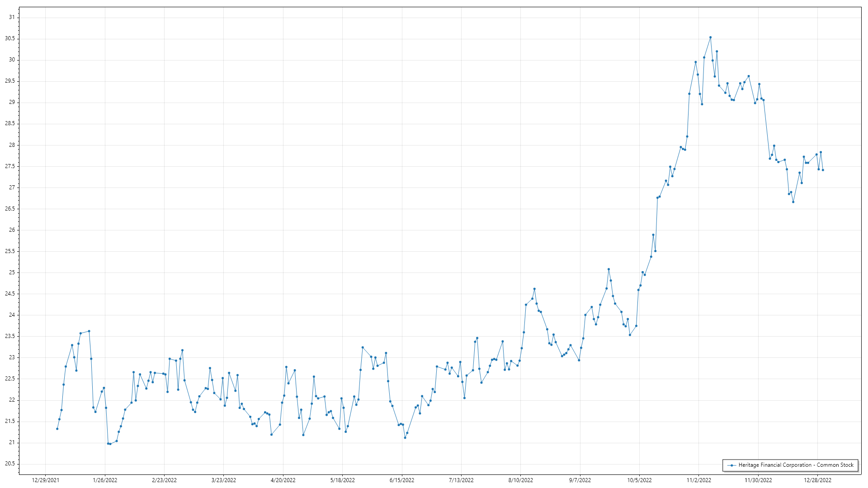Click the 20.5 value on y-axis
Image resolution: width=868 pixels, height=488 pixels.
click(x=9, y=464)
